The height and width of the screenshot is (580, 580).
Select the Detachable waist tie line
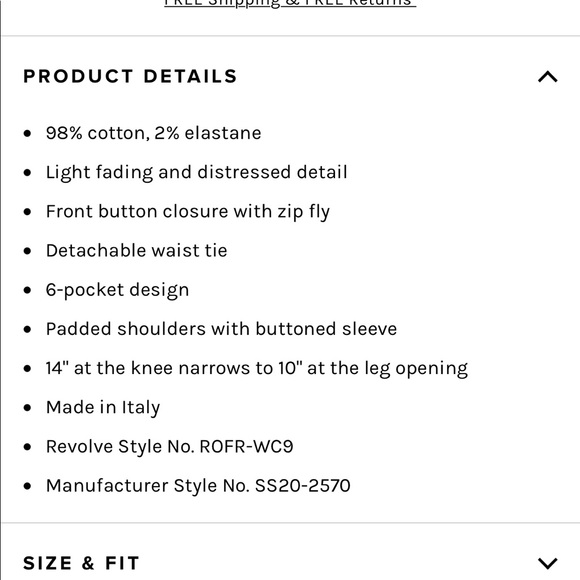(136, 250)
